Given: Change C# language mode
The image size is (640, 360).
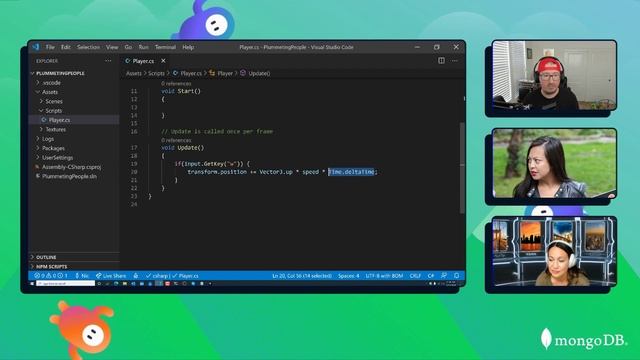Looking at the screenshot, I should click(x=431, y=276).
